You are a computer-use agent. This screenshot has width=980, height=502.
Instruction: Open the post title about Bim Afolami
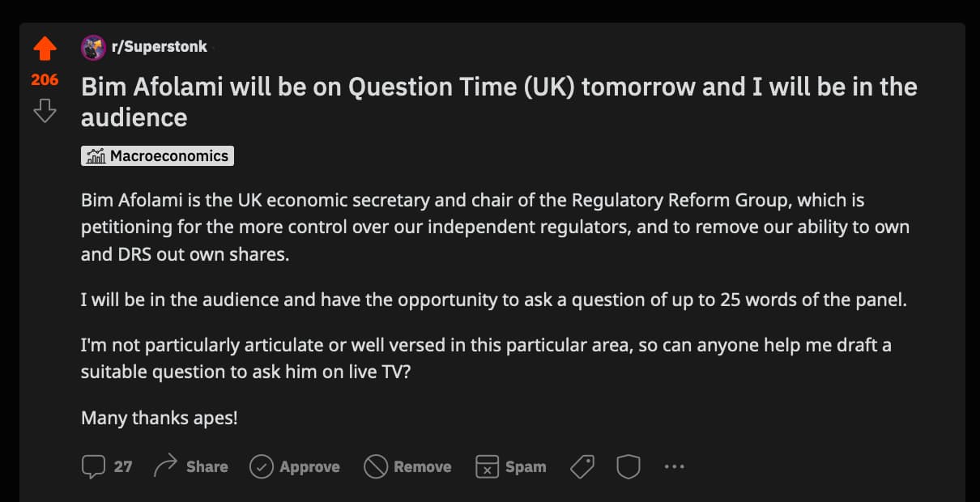click(x=499, y=102)
